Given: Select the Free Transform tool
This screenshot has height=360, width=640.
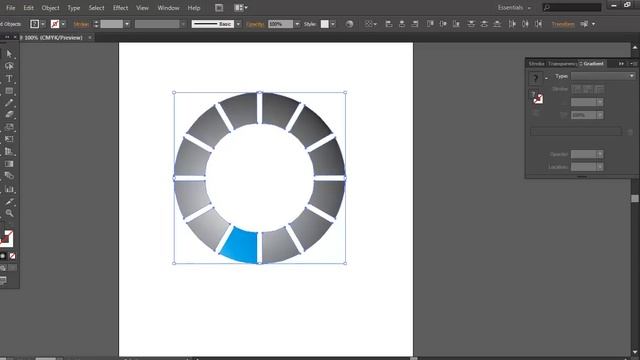Looking at the screenshot, I should pyautogui.click(x=9, y=139).
